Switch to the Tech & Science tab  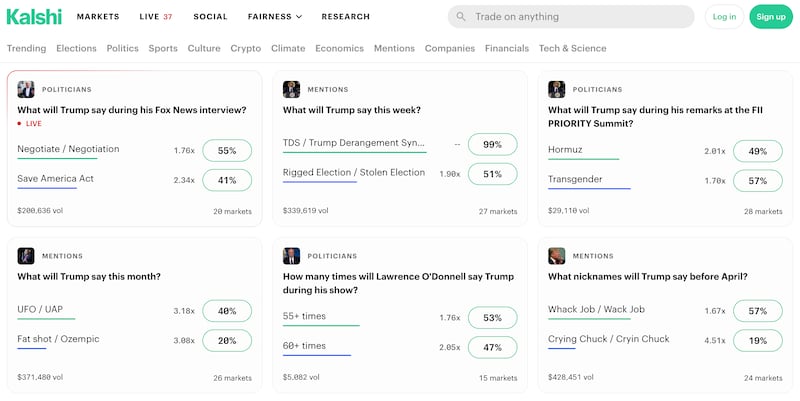(x=572, y=48)
